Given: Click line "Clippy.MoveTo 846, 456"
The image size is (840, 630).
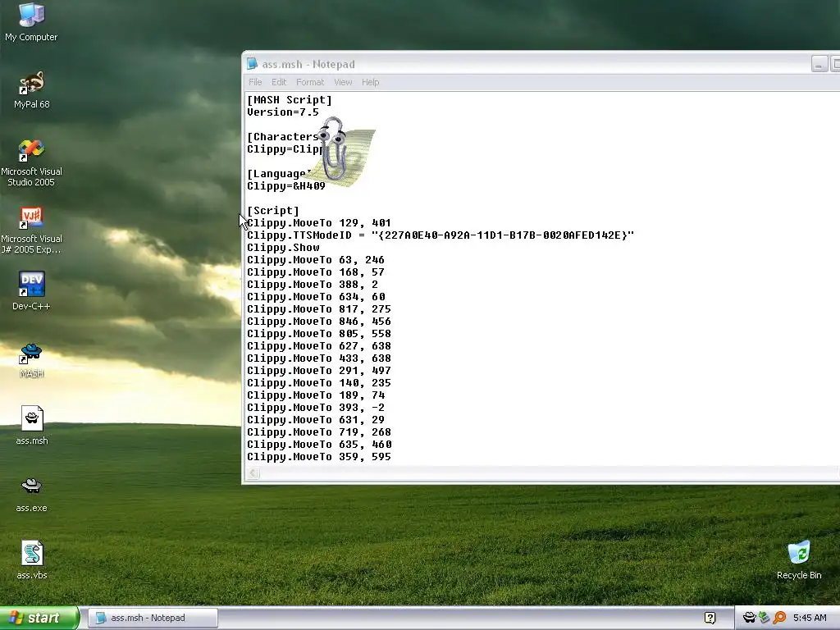Looking at the screenshot, I should click(x=319, y=322).
